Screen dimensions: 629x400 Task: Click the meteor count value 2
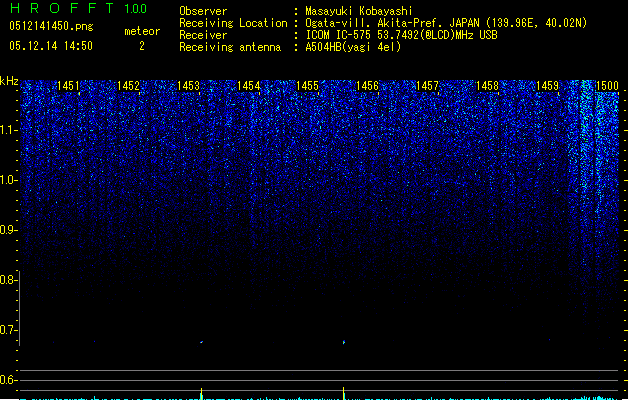pos(142,46)
